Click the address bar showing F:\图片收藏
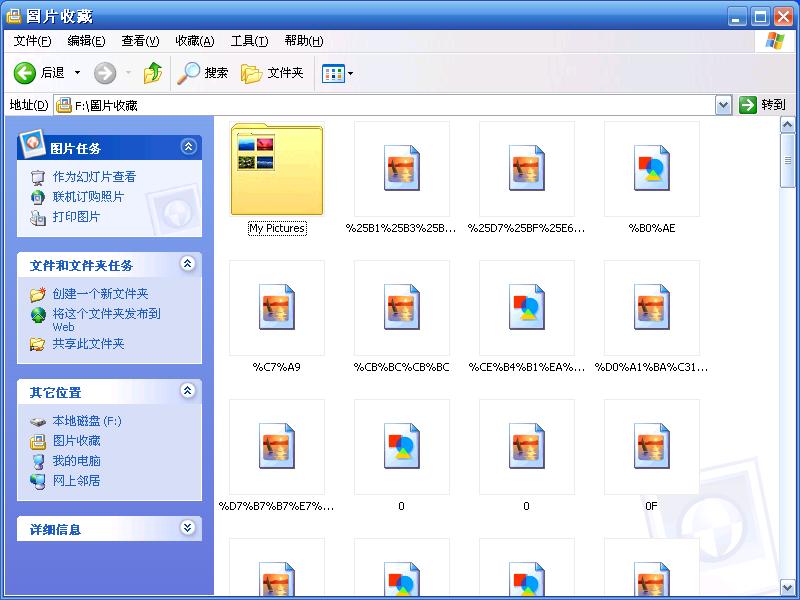This screenshot has height=600, width=800. point(385,105)
